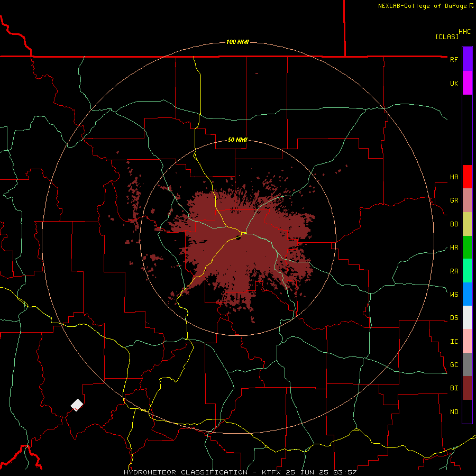Click the KTFX station identifier

[x=272, y=472]
